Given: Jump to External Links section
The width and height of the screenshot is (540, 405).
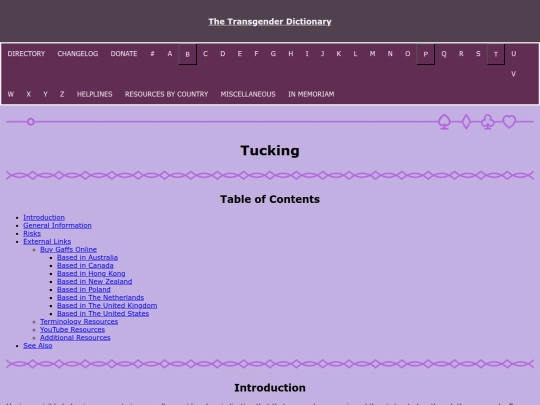Looking at the screenshot, I should 47,241.
